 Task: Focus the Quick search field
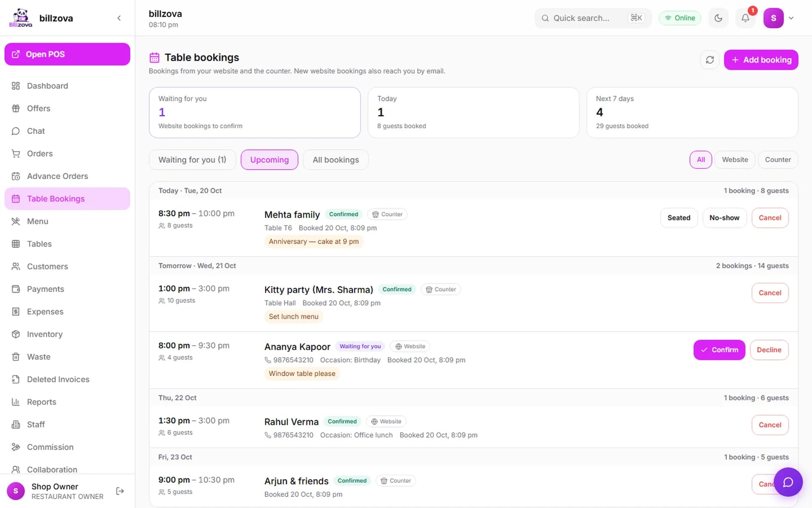593,18
